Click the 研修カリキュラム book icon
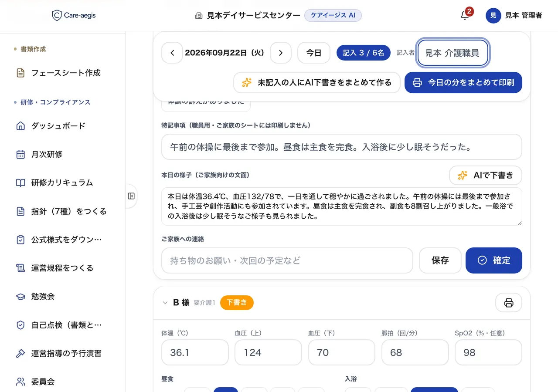 click(x=20, y=182)
